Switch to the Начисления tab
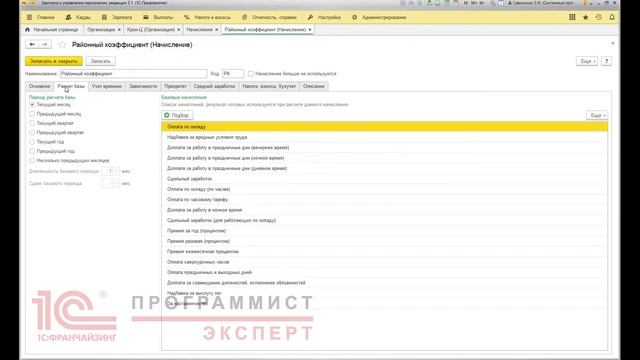This screenshot has width=640, height=360. 200,30
